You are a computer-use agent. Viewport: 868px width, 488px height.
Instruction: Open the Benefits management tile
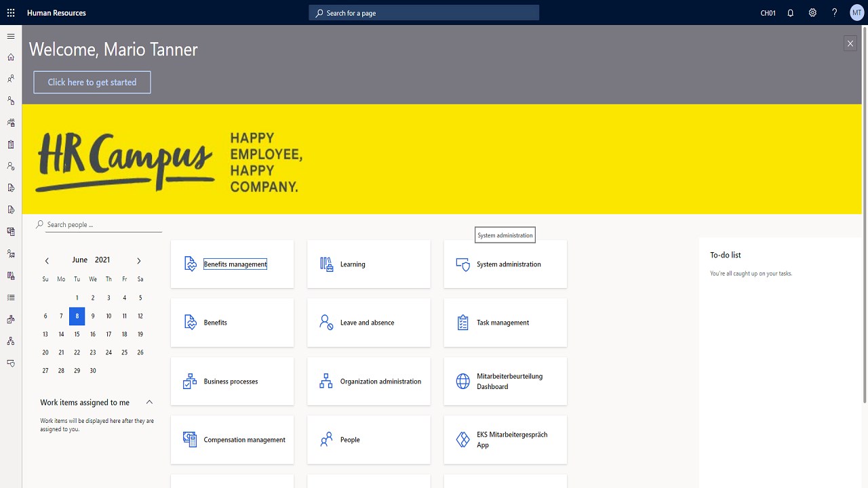tap(232, 264)
